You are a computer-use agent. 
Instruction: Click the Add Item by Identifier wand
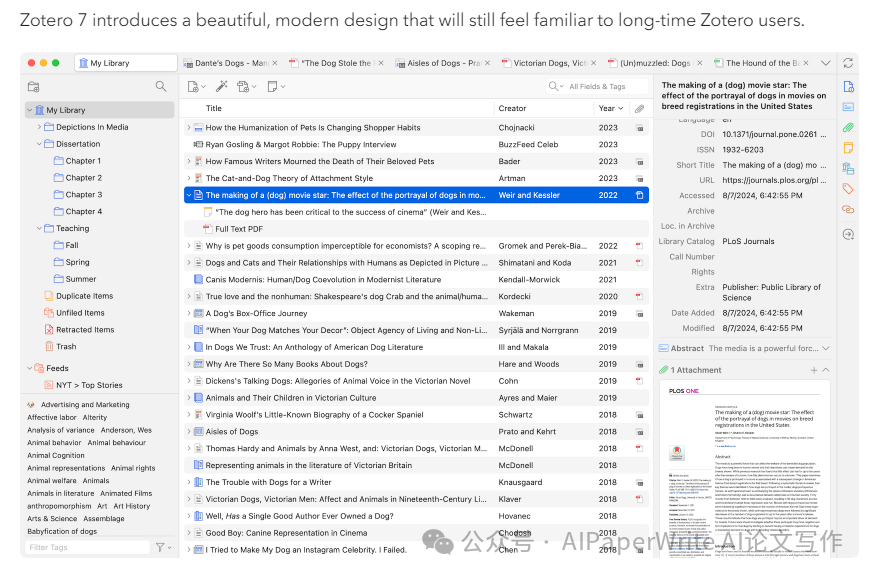coord(221,86)
